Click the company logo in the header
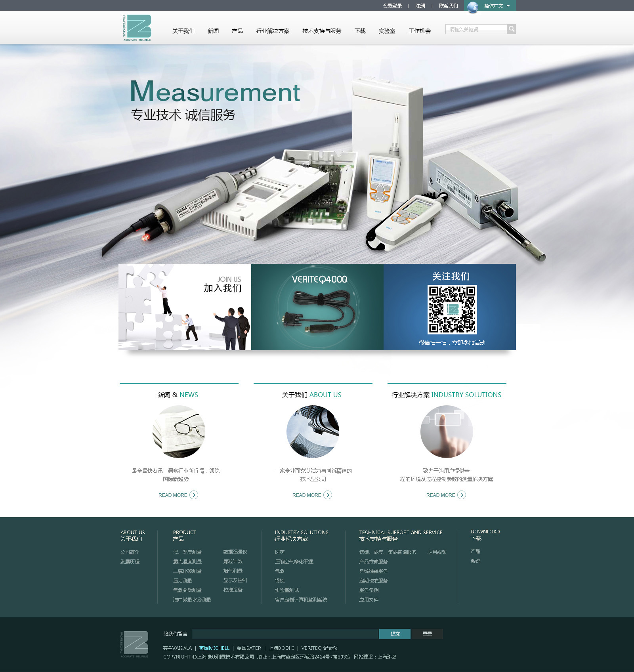Screen dimensions: 634x672 (x=137, y=28)
